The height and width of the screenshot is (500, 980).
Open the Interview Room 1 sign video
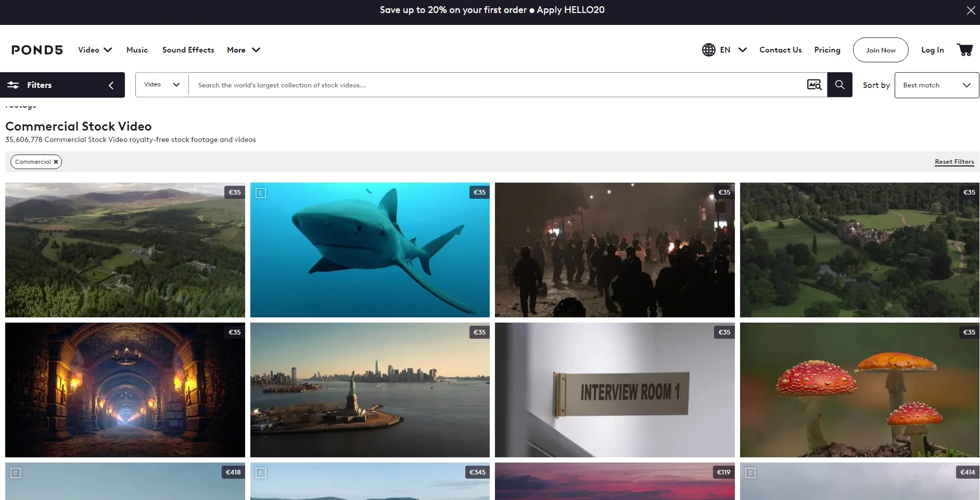[615, 390]
